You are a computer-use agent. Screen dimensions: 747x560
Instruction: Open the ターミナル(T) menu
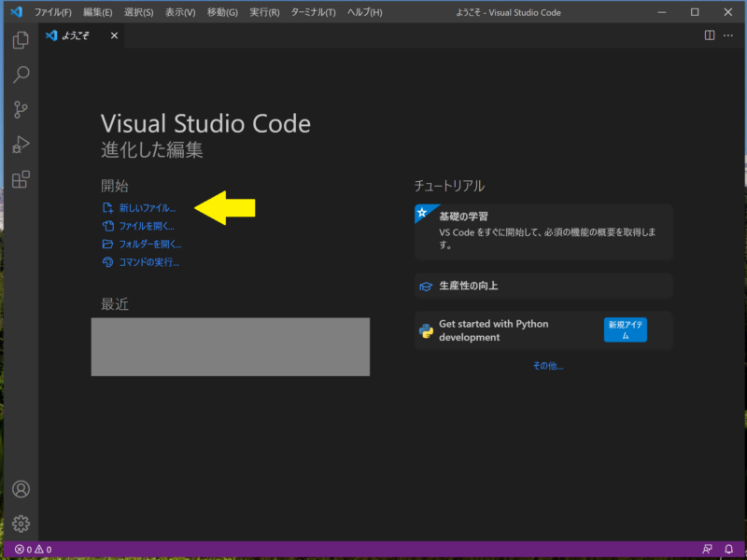click(313, 12)
